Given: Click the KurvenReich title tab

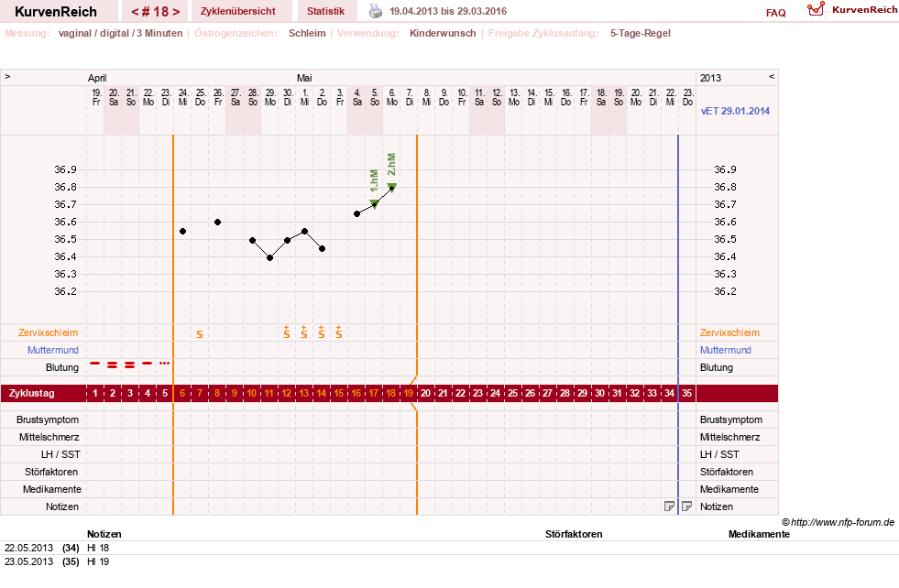Looking at the screenshot, I should 56,12.
